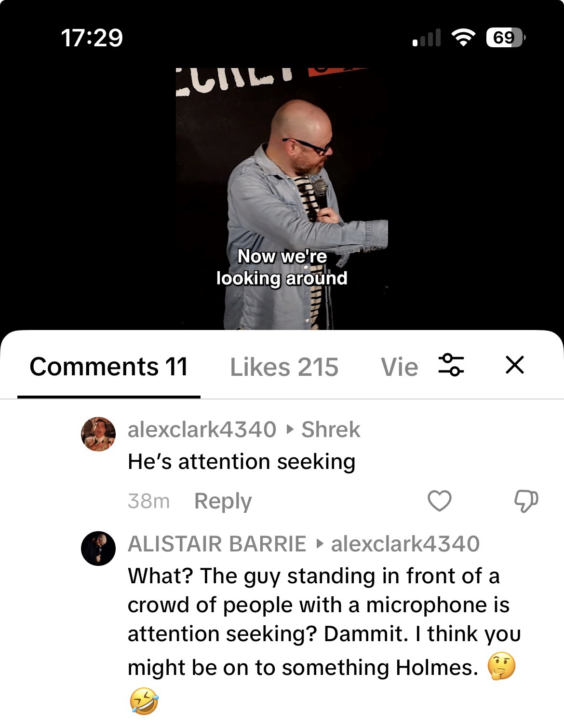Viewport: 564px width, 728px height.
Task: Open the ALISTAIR BARRIE username link
Action: point(217,544)
